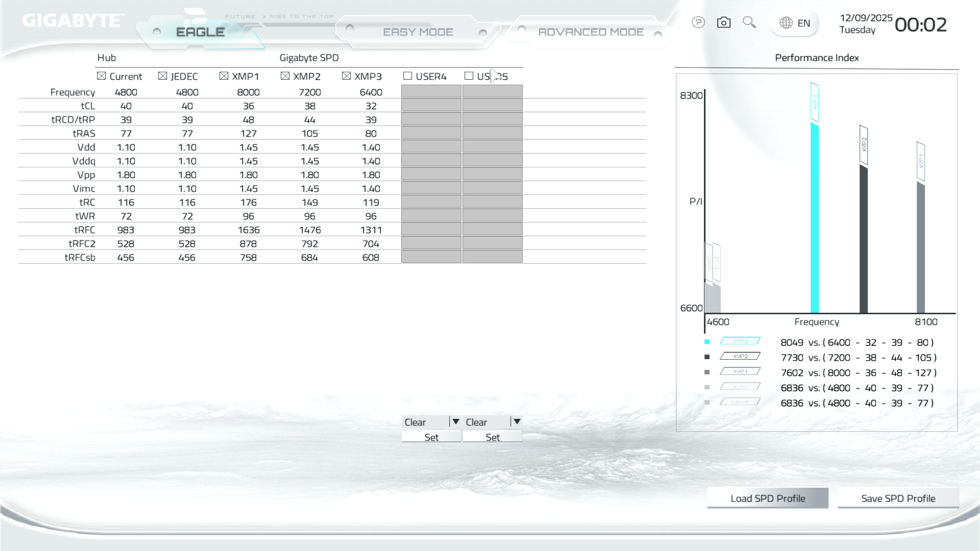Screen dimensions: 980x551
Task: Click the USER4 Frequency input field
Action: click(431, 92)
